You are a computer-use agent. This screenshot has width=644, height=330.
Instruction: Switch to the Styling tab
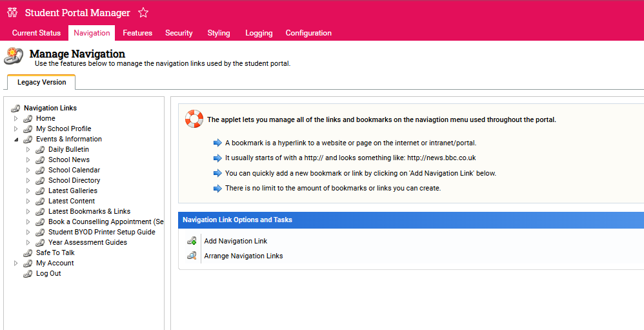pyautogui.click(x=218, y=33)
